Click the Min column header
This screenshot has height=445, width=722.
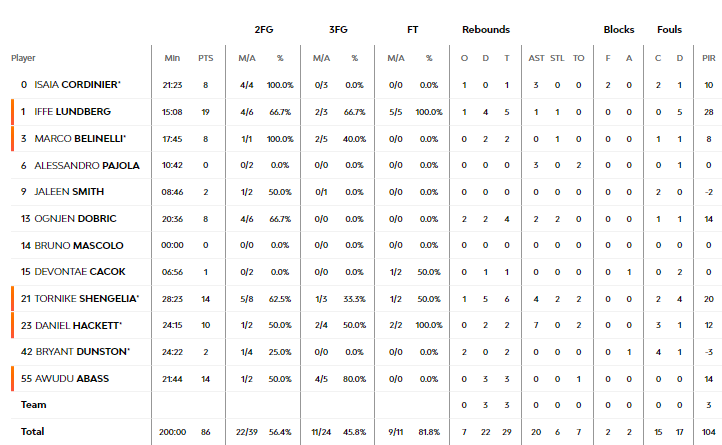[172, 58]
